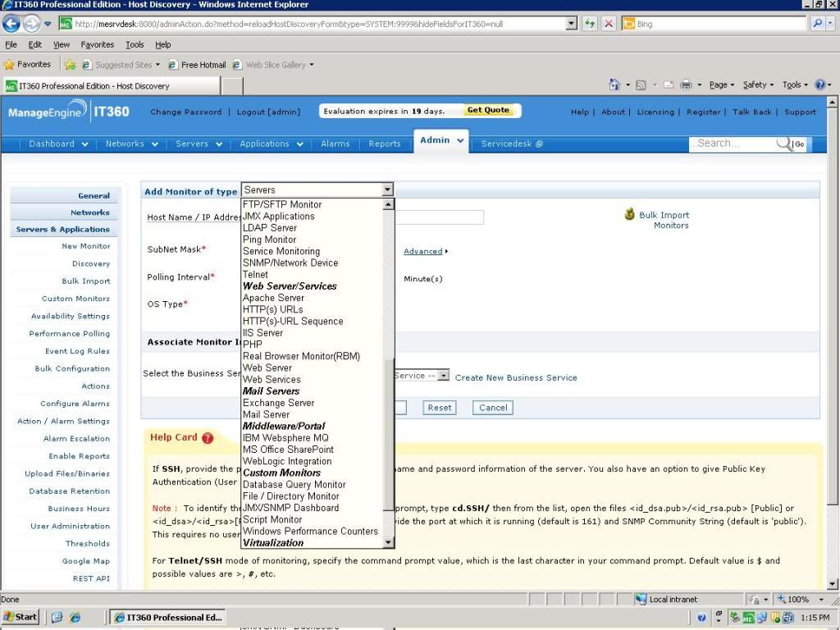Image resolution: width=840 pixels, height=630 pixels.
Task: Open the Add Monitor type dropdown
Action: (388, 189)
